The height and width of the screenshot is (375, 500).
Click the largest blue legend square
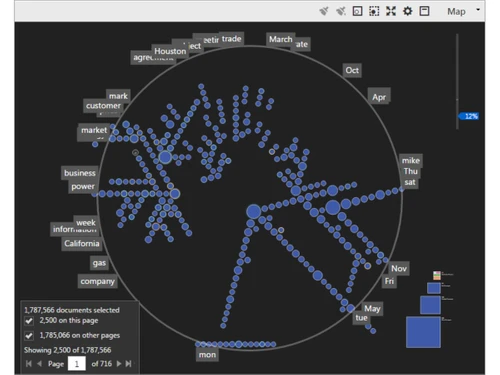click(423, 332)
